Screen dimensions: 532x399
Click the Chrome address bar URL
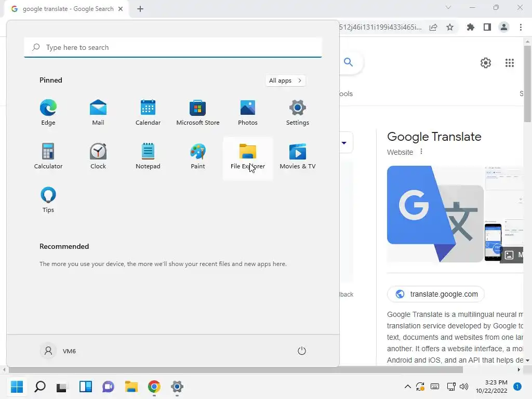(x=380, y=27)
